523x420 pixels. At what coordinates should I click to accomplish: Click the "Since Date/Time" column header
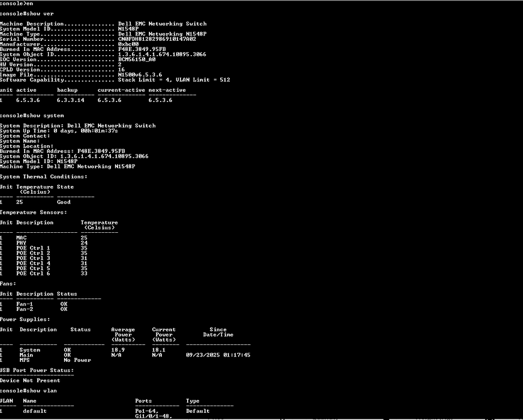[x=218, y=332]
